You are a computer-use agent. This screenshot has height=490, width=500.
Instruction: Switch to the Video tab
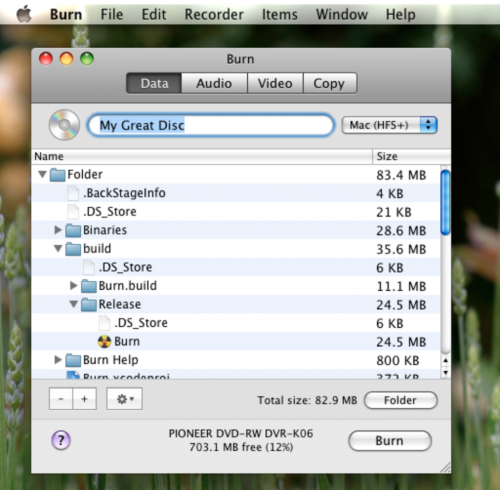pos(275,83)
